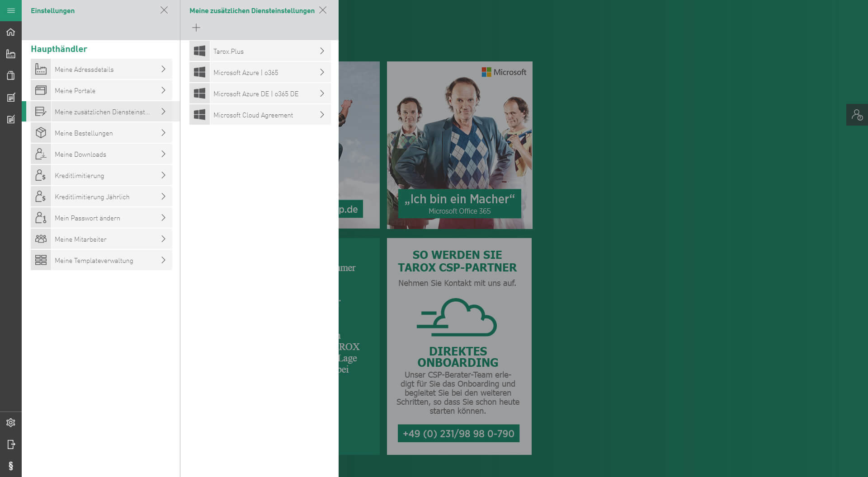Viewport: 868px width, 477px height.
Task: Click the Meine Templateverwaltung grid icon
Action: click(41, 260)
